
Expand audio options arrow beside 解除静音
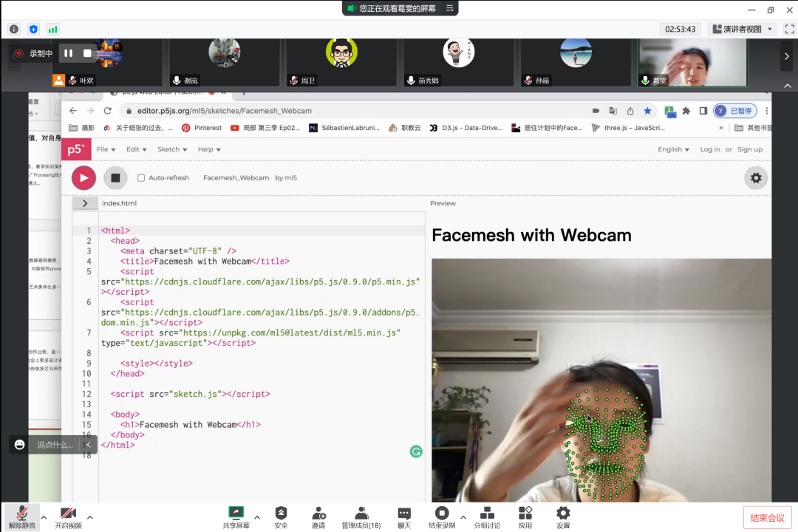(x=44, y=517)
